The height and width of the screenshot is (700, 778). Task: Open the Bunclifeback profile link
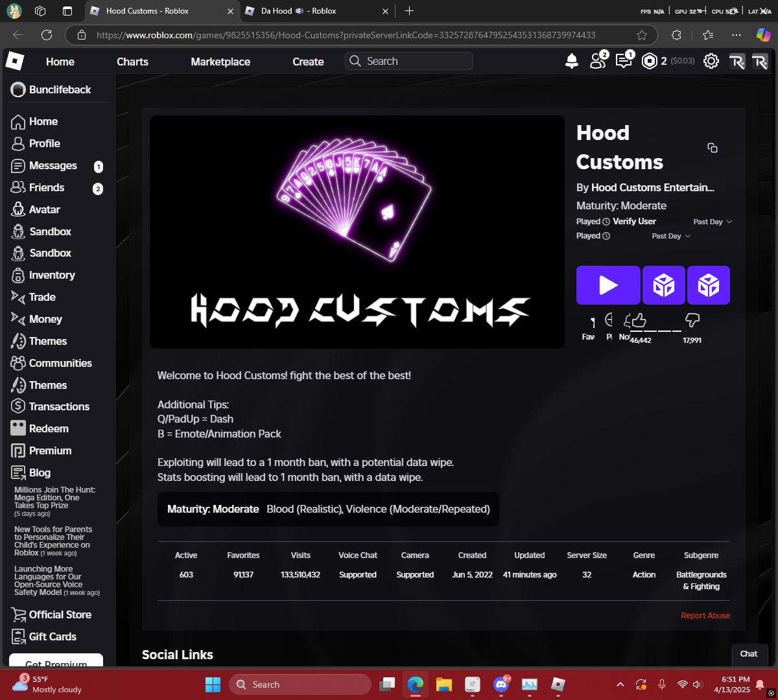click(52, 89)
